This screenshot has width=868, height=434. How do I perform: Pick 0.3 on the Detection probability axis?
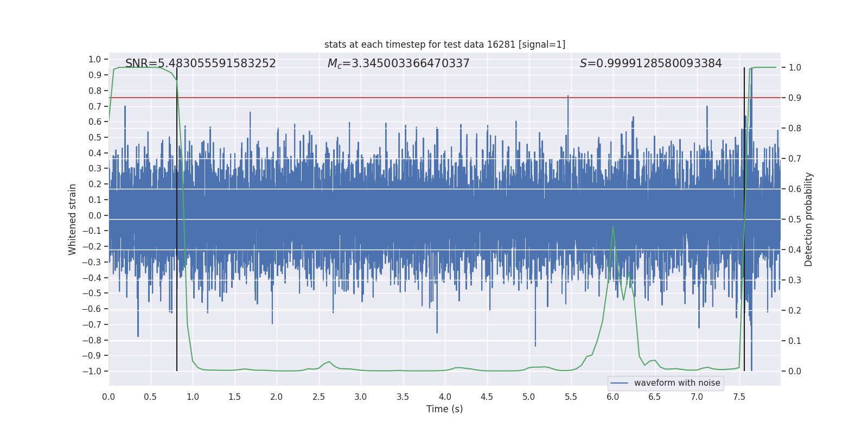(x=795, y=280)
